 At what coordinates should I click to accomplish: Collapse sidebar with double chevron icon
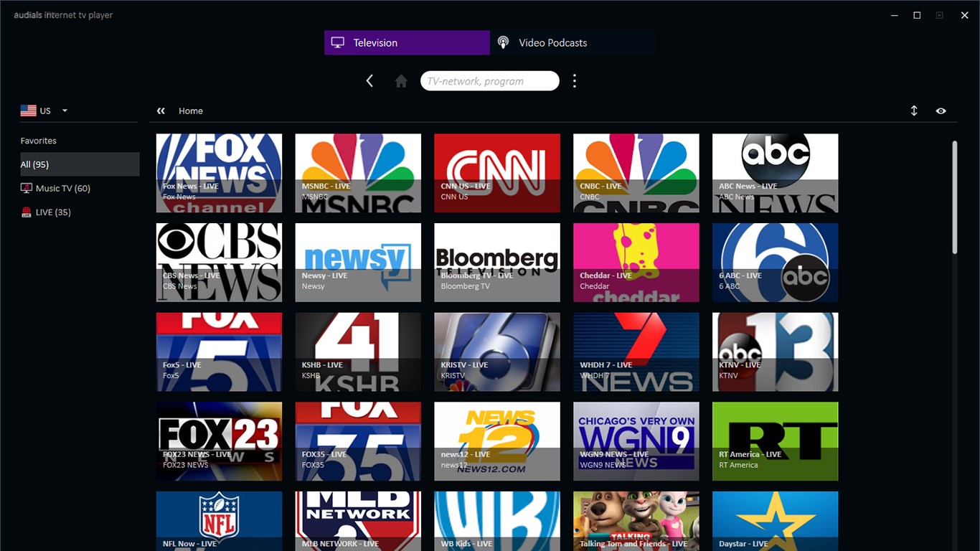pos(161,110)
